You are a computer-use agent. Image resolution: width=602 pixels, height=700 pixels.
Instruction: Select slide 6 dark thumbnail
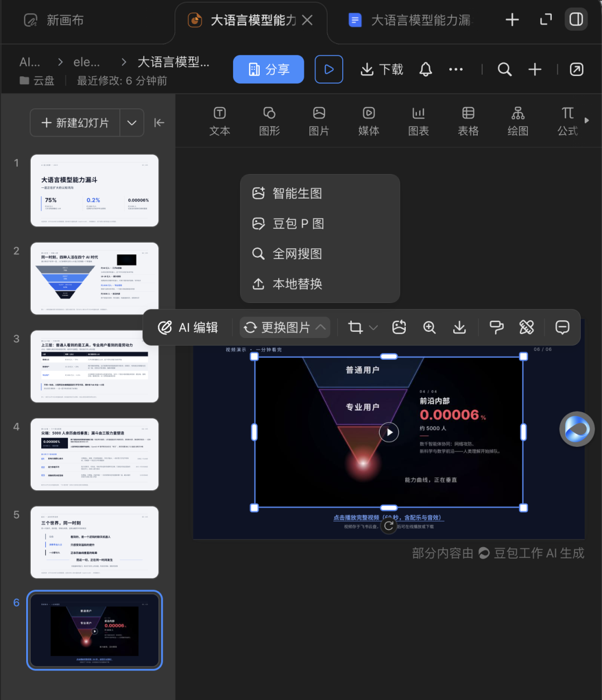click(x=94, y=630)
